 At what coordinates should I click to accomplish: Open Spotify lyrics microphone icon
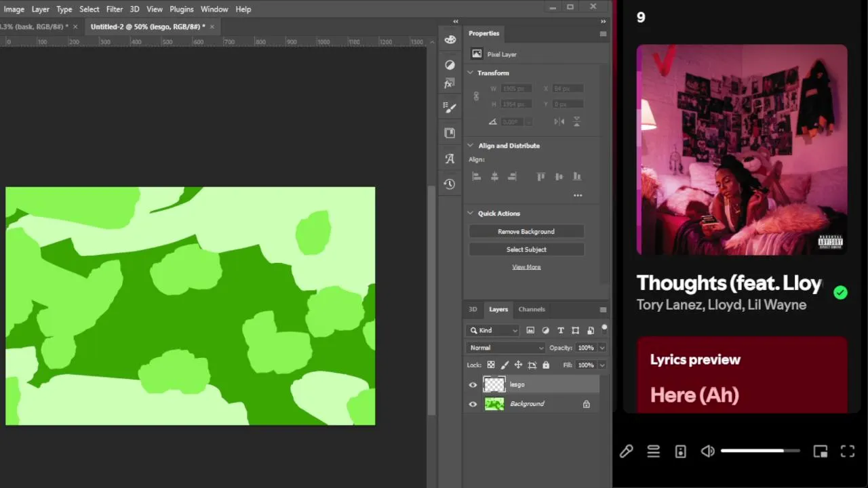[x=626, y=451]
